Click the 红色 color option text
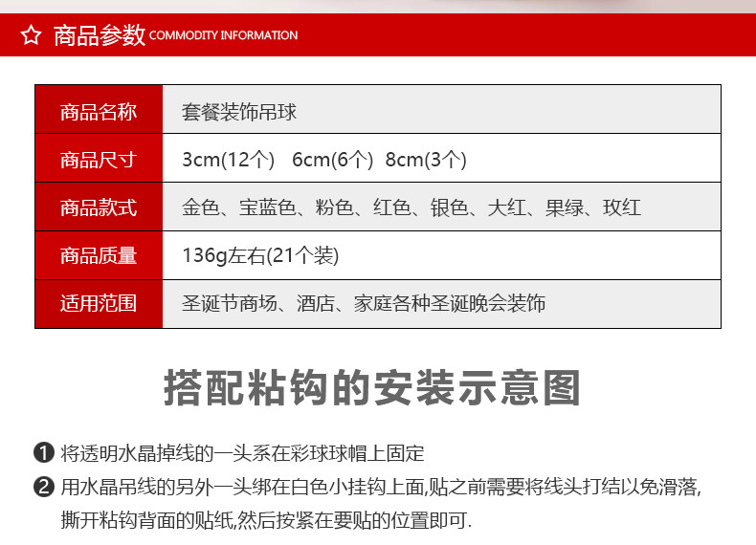 coord(391,207)
